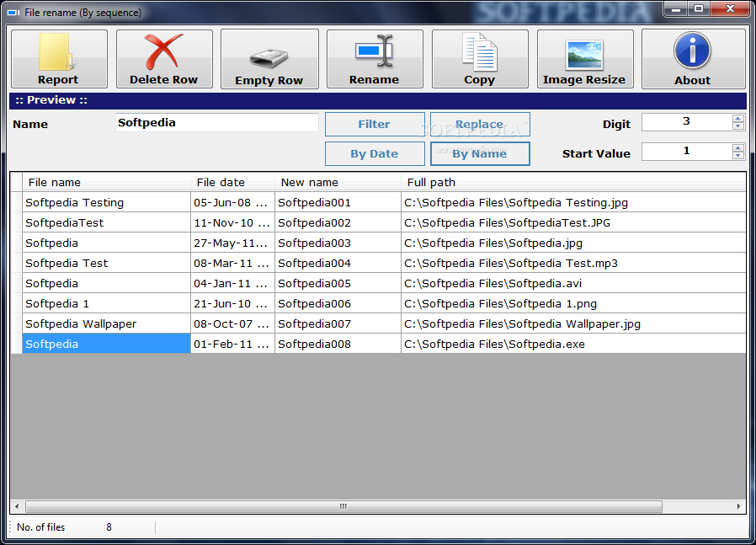
Task: Click the row header of Softpedia Testing row
Action: (x=16, y=202)
